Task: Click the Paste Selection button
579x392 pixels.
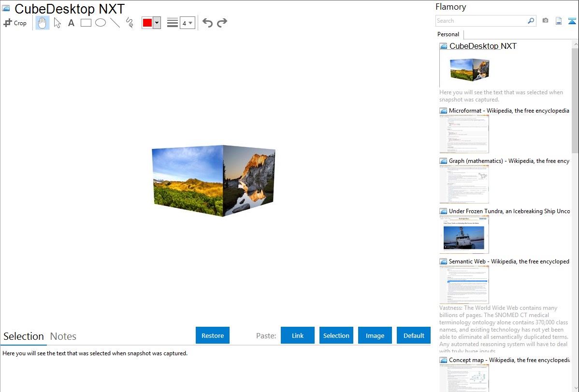Action: 336,335
